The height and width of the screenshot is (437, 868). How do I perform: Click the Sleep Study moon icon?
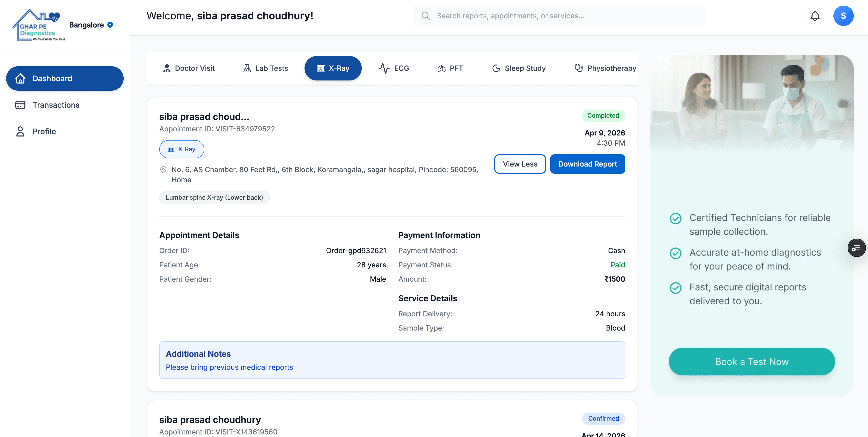(x=496, y=69)
